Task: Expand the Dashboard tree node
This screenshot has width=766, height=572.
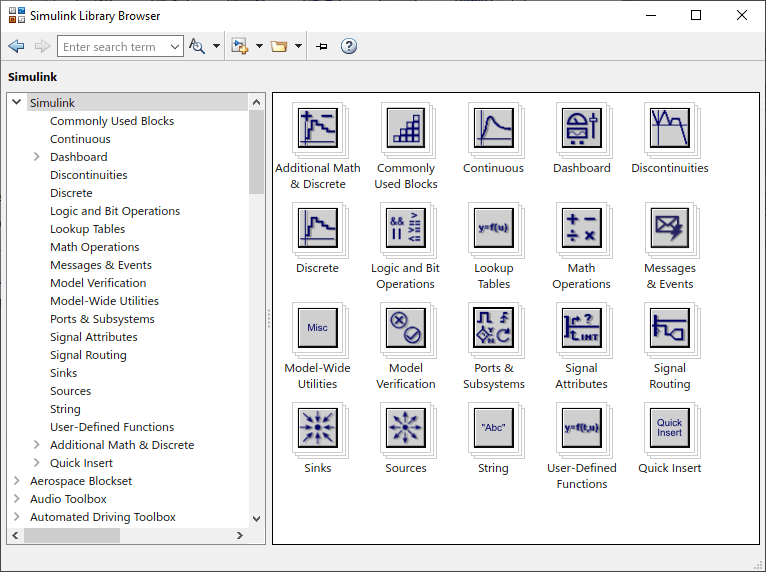Action: [37, 157]
